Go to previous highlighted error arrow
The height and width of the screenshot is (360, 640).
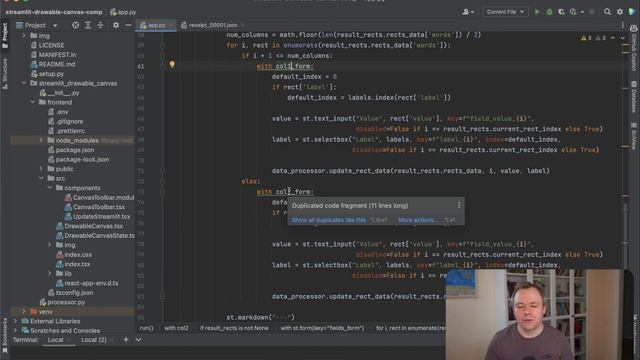point(613,38)
